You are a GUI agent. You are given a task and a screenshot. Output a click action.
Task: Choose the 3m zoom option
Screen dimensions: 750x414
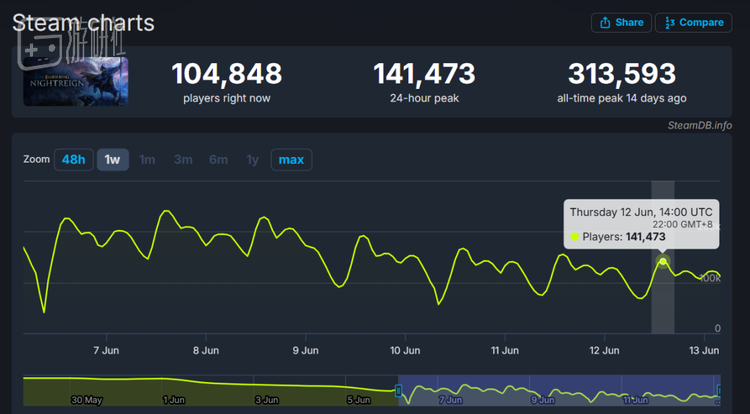point(183,160)
